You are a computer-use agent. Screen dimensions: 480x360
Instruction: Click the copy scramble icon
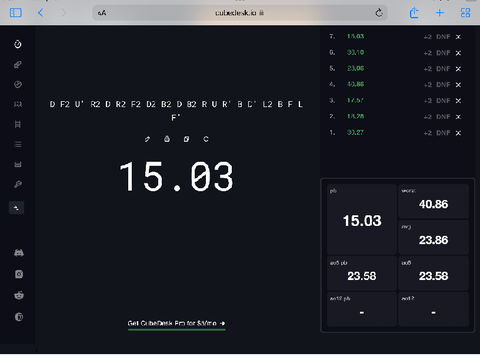[186, 139]
